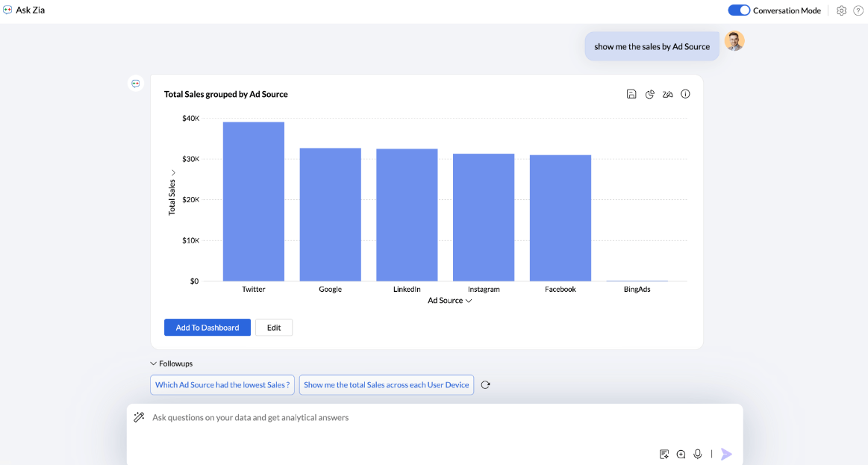Click the "Facebook" axis label
This screenshot has width=868, height=465.
(x=561, y=289)
